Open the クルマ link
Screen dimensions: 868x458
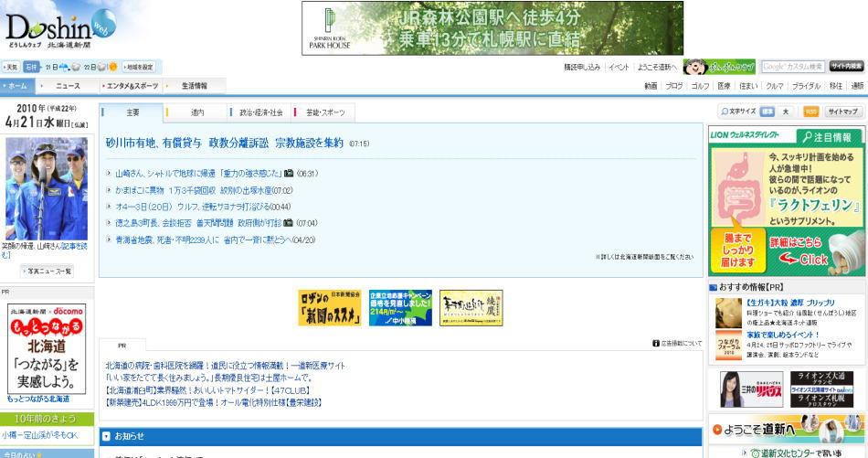click(x=775, y=86)
